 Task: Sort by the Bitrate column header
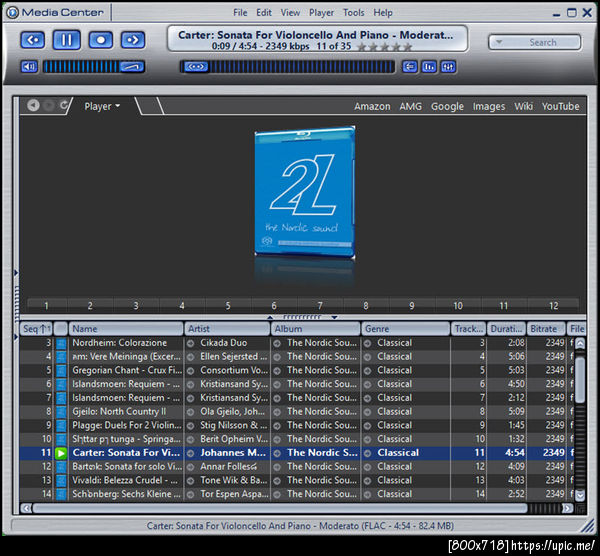coord(546,329)
